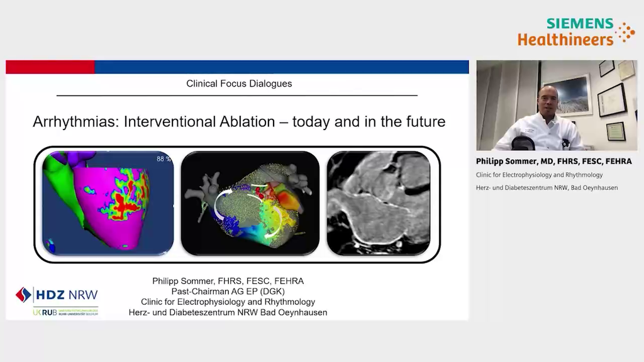The image size is (644, 362).
Task: Toggle the speaker webcam video feed
Action: click(557, 104)
